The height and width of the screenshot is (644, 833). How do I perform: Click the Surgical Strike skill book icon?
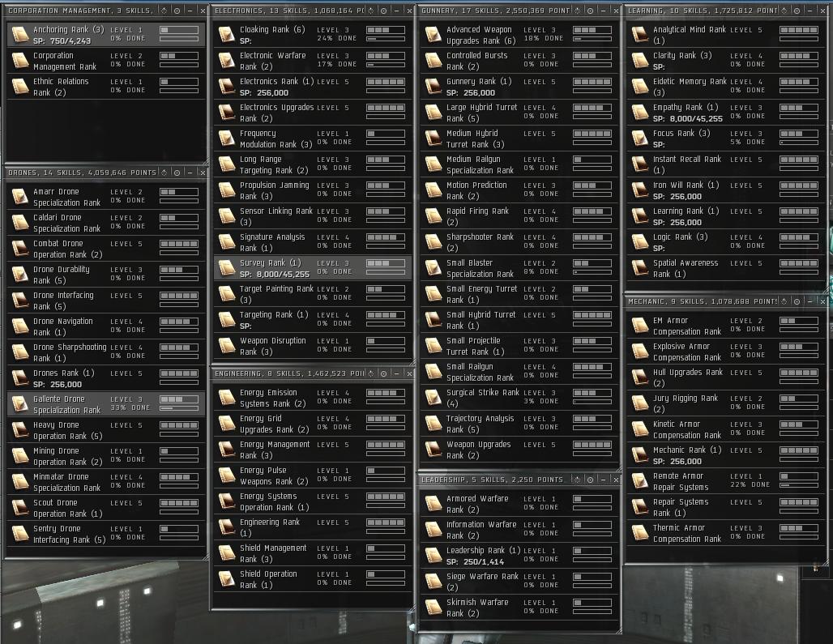point(434,398)
